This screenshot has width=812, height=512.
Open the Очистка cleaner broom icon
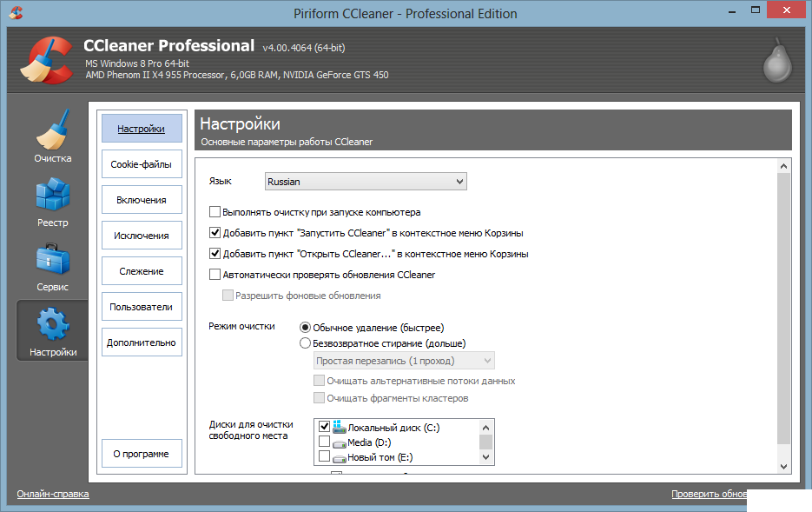(x=52, y=131)
